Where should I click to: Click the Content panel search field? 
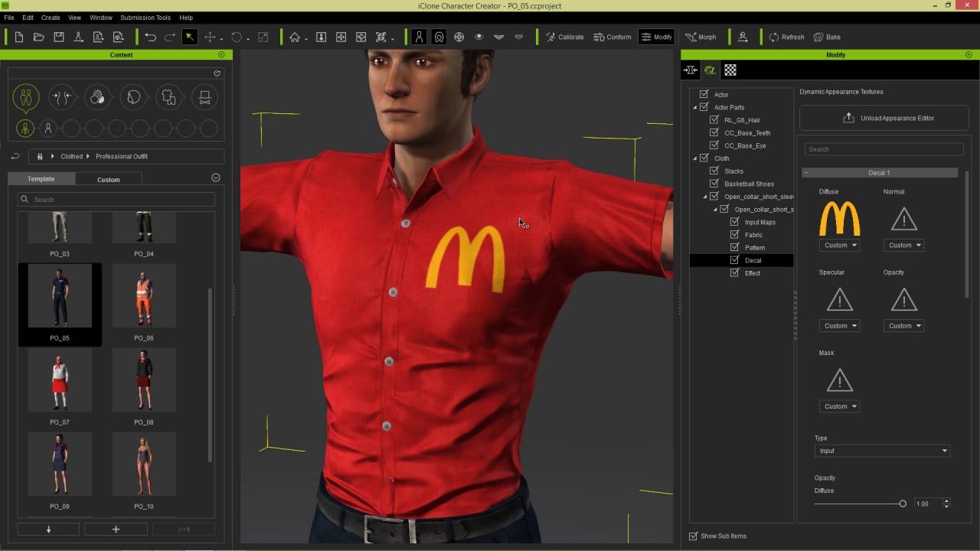click(116, 199)
